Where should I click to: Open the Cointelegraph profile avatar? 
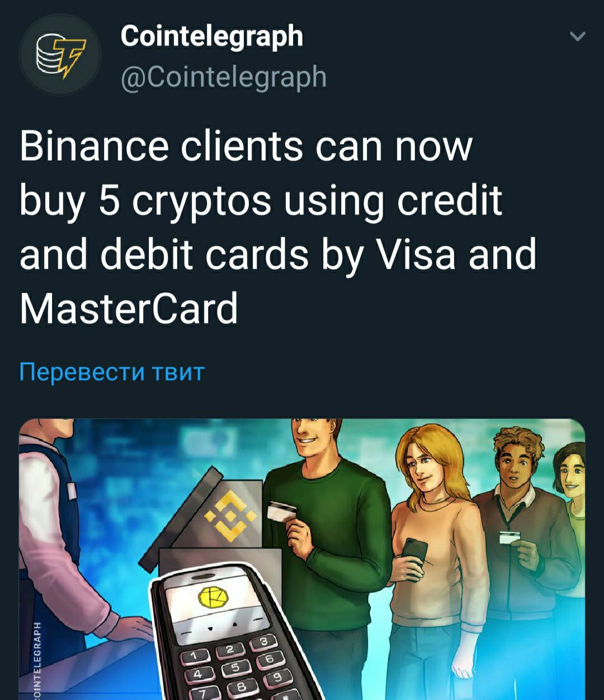point(60,56)
